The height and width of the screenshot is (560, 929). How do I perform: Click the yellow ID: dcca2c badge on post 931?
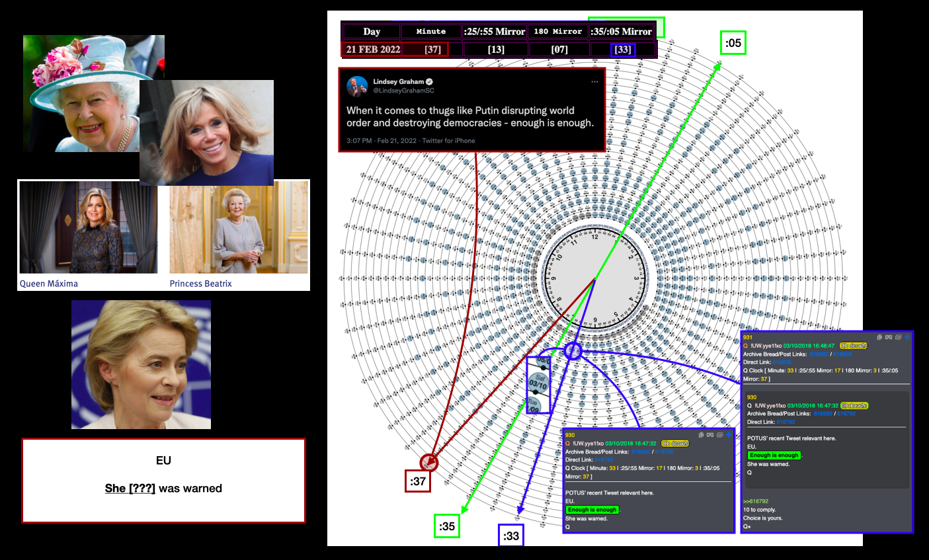pyautogui.click(x=854, y=346)
